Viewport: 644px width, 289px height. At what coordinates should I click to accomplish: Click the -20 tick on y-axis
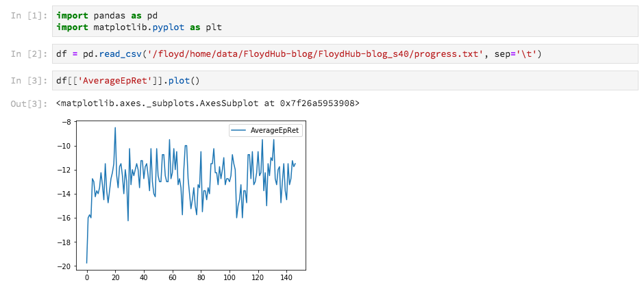65,266
